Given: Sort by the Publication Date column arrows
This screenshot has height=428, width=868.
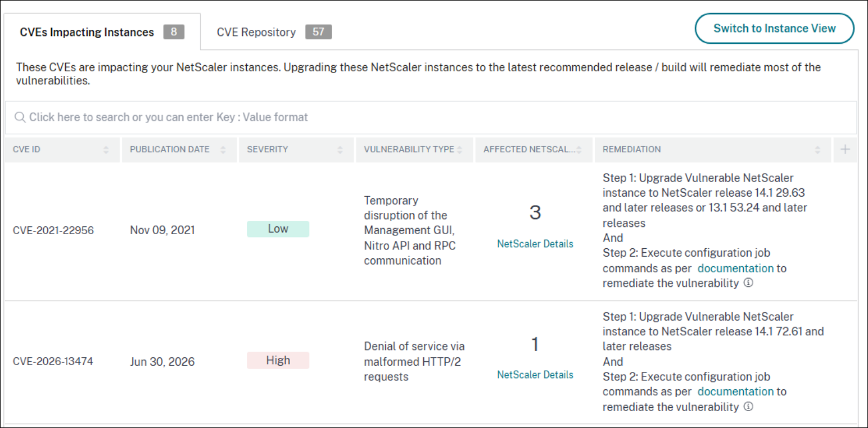Looking at the screenshot, I should [223, 150].
